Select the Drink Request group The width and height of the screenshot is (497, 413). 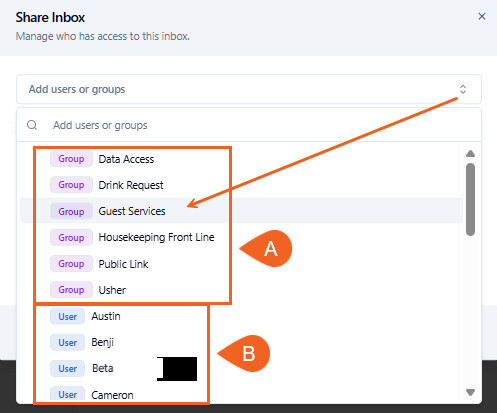(241, 185)
